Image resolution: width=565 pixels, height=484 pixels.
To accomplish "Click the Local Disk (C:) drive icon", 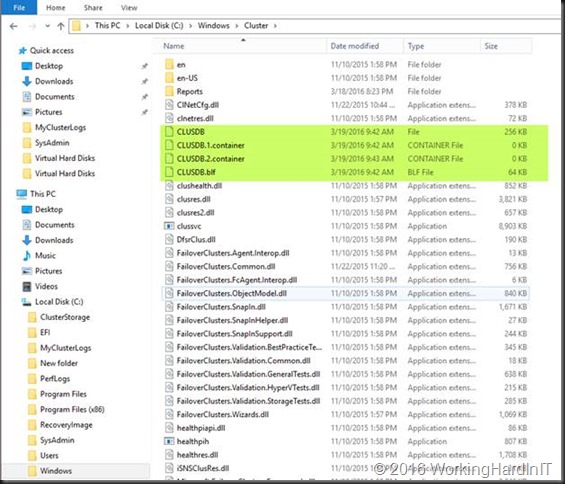I will tap(26, 302).
